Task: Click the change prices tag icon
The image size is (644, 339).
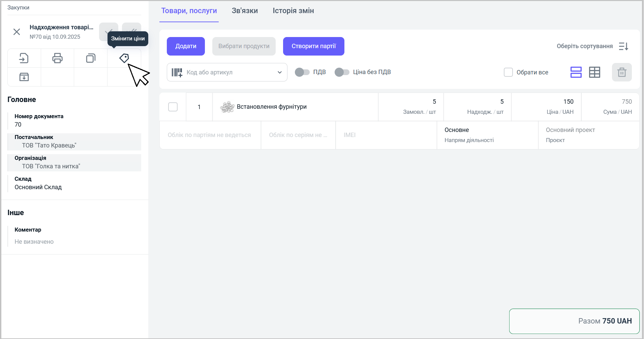Action: point(124,58)
